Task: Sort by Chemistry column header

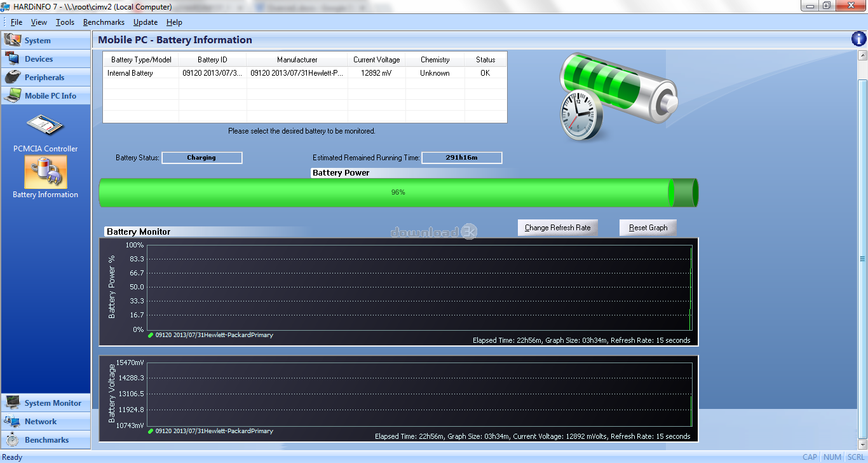Action: tap(435, 60)
